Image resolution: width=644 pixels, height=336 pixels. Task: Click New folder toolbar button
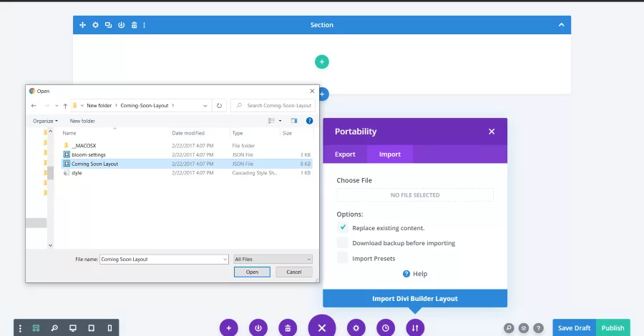click(82, 121)
